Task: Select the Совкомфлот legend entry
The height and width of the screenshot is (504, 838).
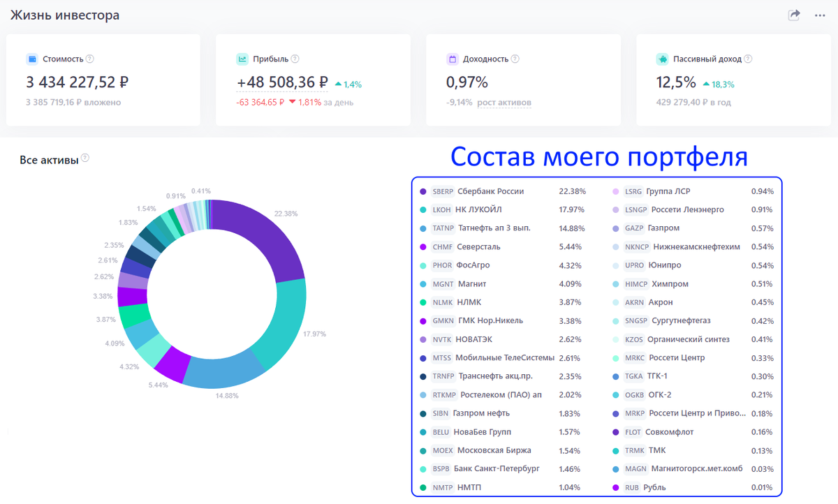Action: click(x=693, y=431)
